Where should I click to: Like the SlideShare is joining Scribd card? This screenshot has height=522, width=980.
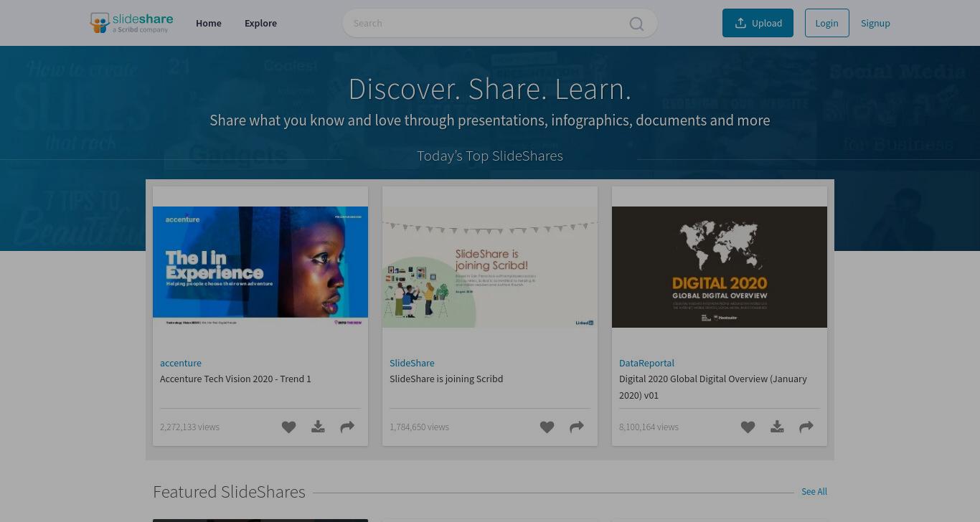pyautogui.click(x=547, y=427)
